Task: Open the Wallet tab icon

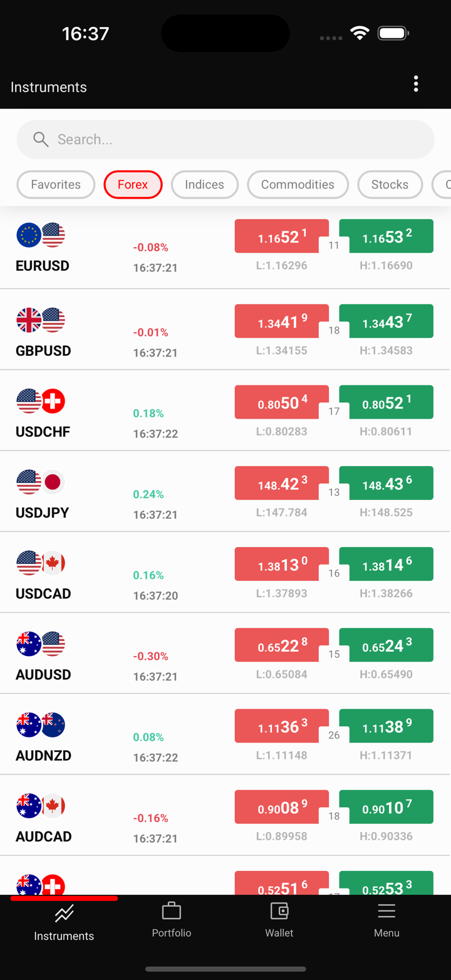Action: coord(279,910)
